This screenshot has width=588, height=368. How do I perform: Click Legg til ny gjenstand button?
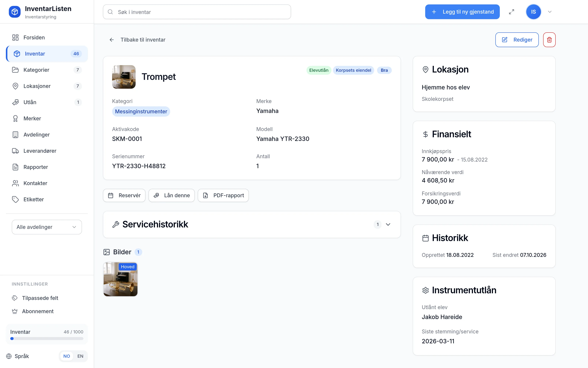[x=462, y=12]
